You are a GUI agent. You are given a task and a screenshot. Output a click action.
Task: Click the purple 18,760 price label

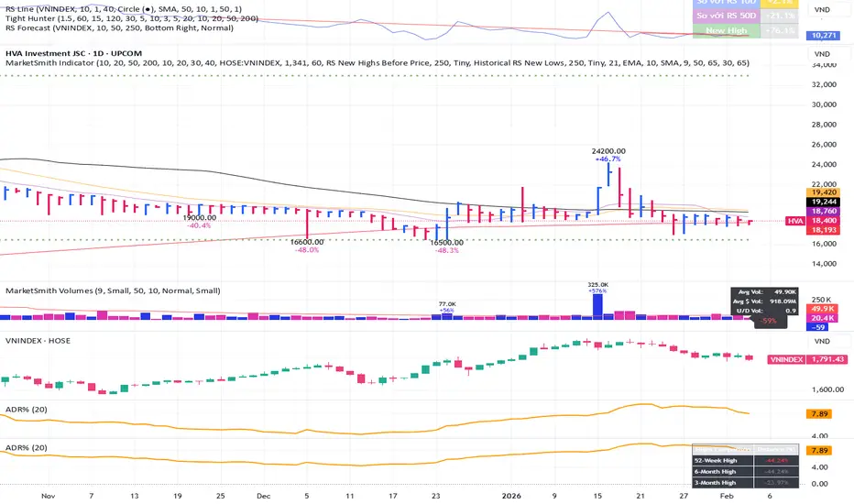(824, 211)
